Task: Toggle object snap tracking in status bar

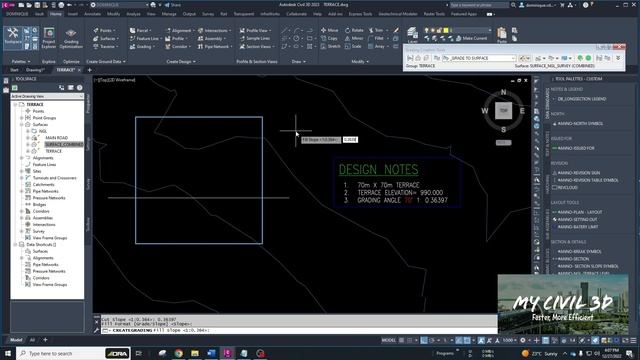Action: (x=459, y=340)
